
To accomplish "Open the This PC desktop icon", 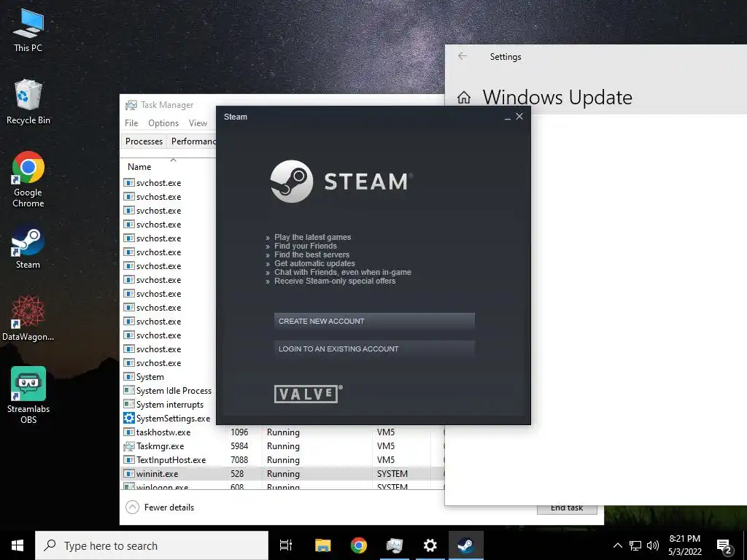I will coord(28,31).
